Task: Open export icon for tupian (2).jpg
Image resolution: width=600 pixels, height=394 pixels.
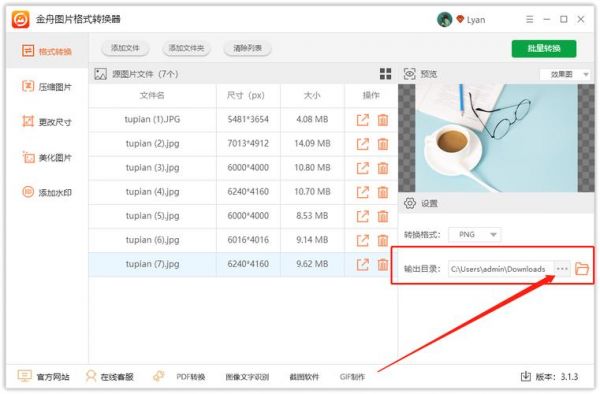Action: [x=362, y=144]
